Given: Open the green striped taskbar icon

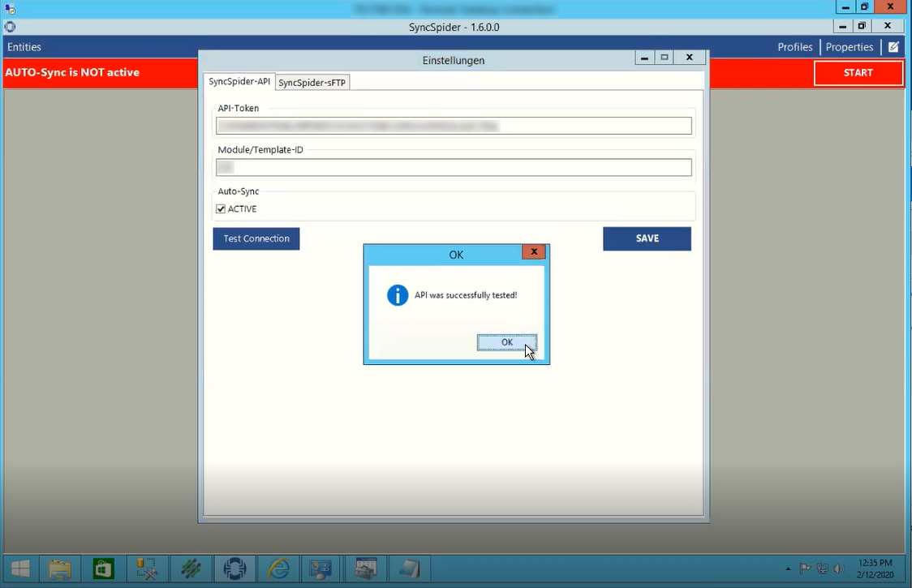Looking at the screenshot, I should pos(191,569).
